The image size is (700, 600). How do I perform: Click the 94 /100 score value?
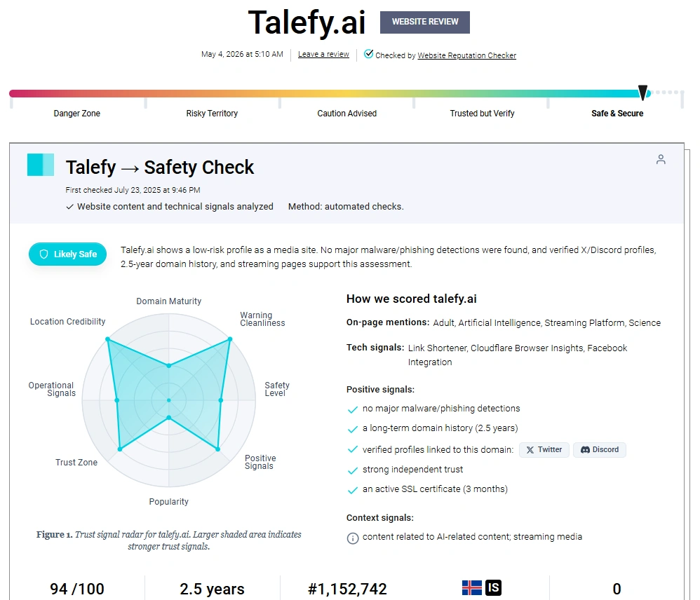click(77, 589)
